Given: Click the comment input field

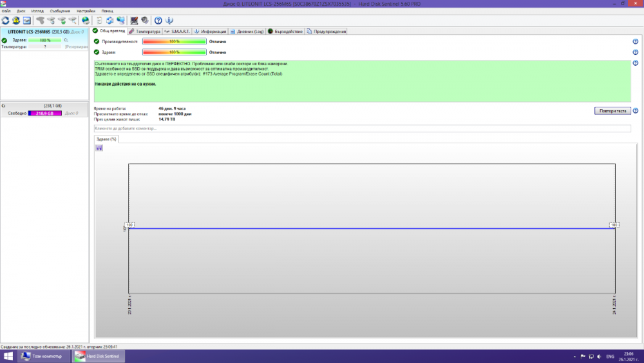Looking at the screenshot, I should [362, 128].
